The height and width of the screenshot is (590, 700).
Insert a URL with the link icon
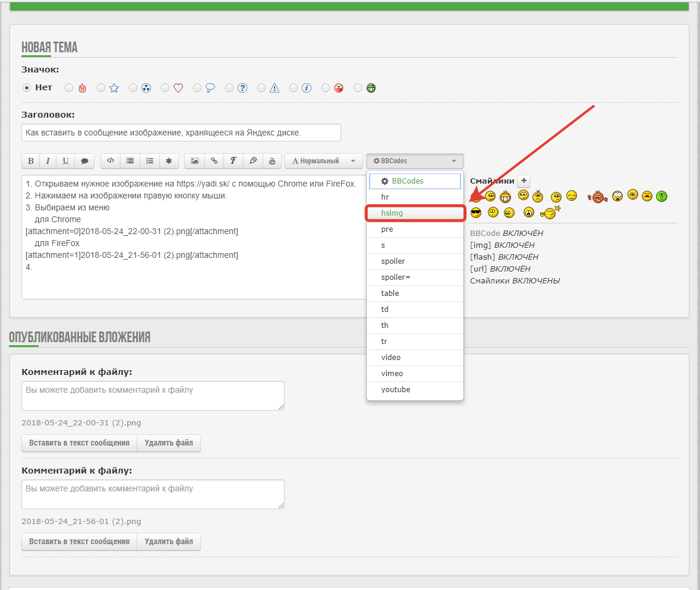(x=214, y=161)
